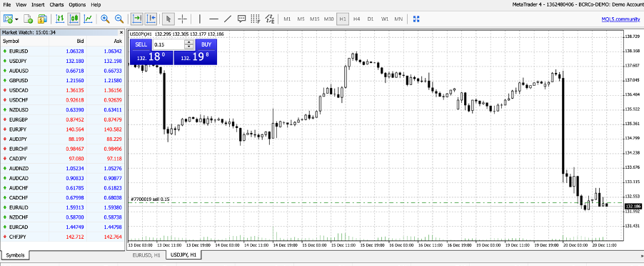Click the Profiles icon in toolbar

pos(29,19)
